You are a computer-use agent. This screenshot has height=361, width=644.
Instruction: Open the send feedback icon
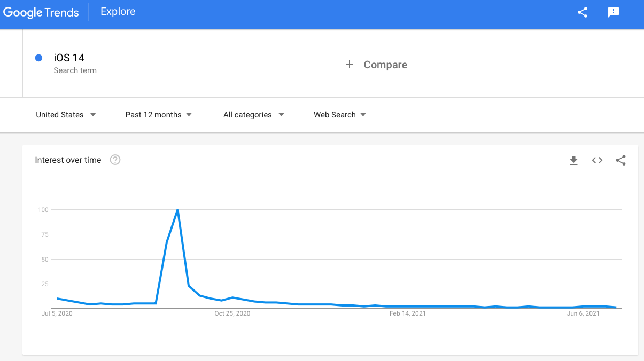[x=614, y=12]
